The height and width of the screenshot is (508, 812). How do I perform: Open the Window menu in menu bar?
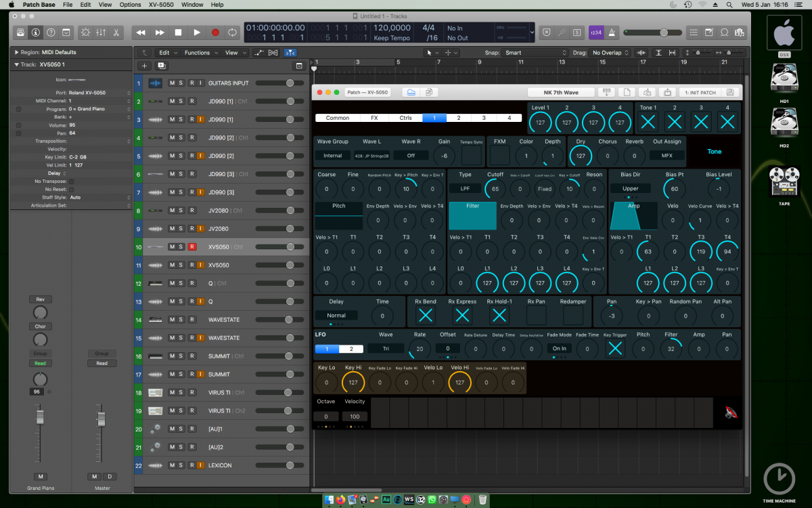192,5
